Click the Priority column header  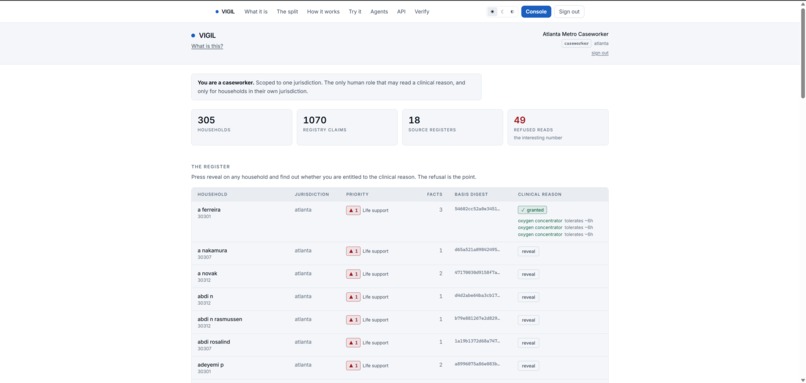357,194
